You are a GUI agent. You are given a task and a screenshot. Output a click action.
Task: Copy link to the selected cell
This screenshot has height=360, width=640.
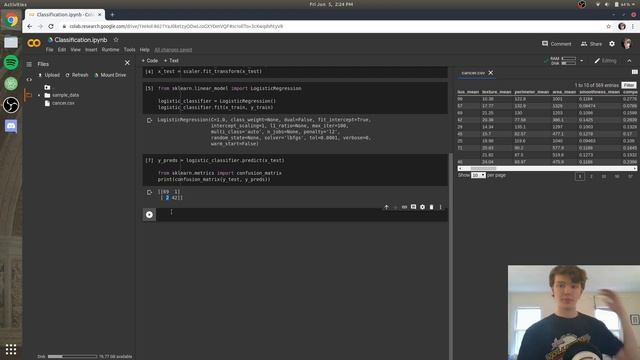404,207
